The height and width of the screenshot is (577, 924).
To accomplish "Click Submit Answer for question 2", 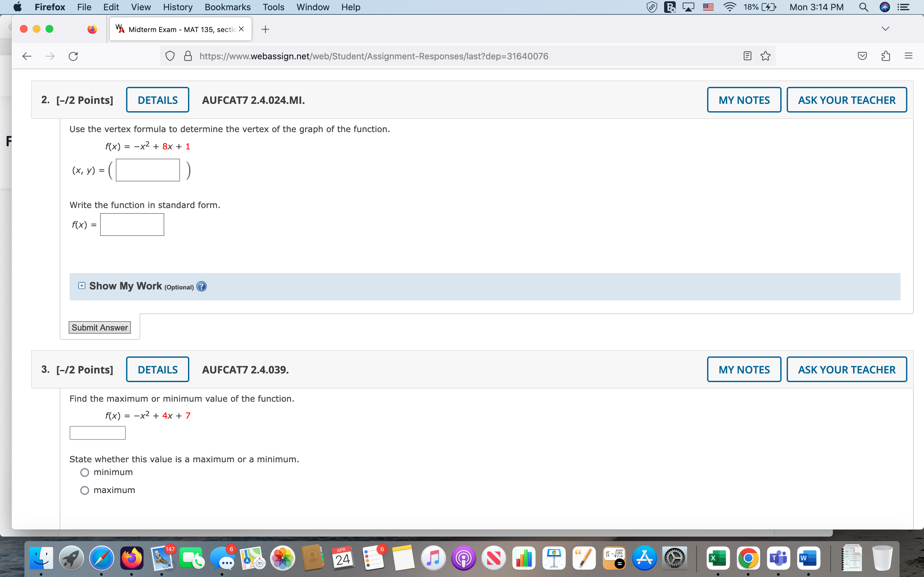I will (99, 327).
